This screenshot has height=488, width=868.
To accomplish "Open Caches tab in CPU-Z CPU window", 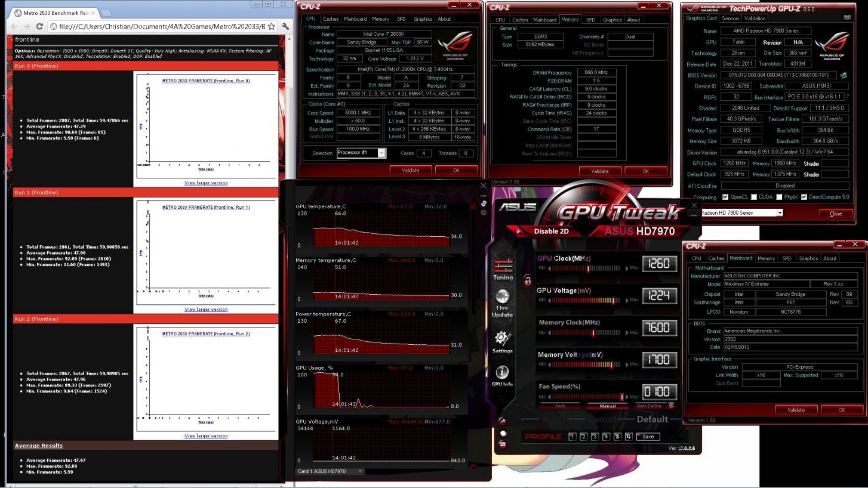I will click(331, 19).
